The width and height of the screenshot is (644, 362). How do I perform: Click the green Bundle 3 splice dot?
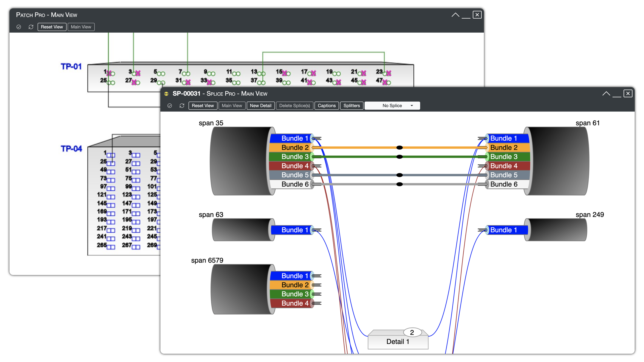pos(400,157)
